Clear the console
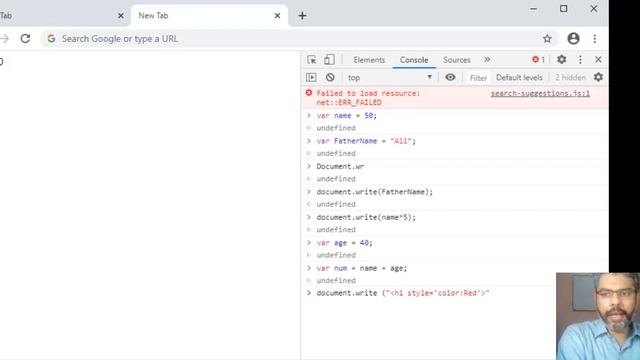Screen dimensions: 640x360 point(330,77)
